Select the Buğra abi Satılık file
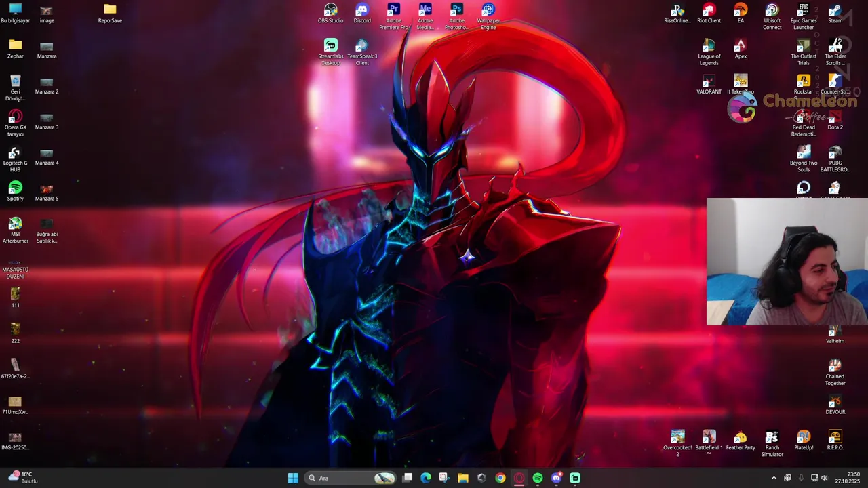The image size is (868, 488). 47,230
